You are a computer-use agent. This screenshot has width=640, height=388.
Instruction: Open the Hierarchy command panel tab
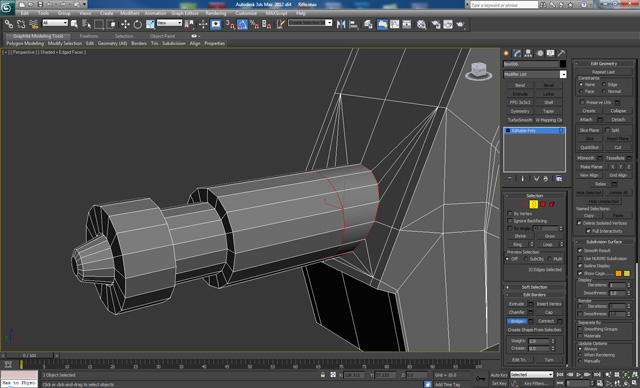point(529,53)
